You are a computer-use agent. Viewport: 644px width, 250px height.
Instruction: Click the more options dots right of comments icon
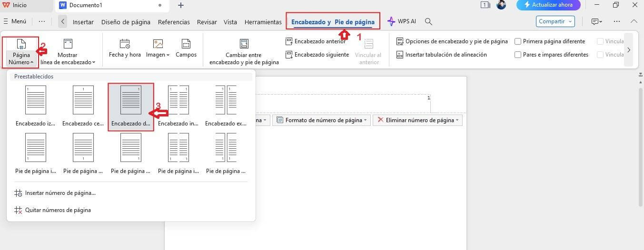pyautogui.click(x=617, y=21)
